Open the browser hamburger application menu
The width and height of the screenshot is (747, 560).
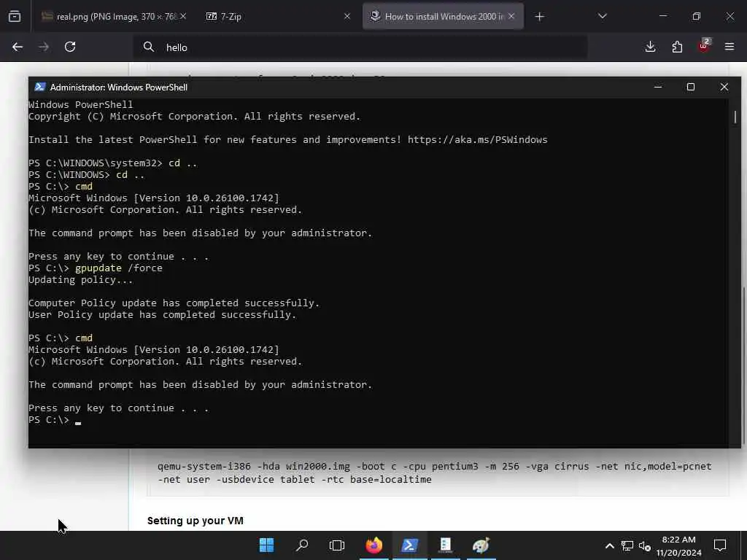[x=729, y=47]
